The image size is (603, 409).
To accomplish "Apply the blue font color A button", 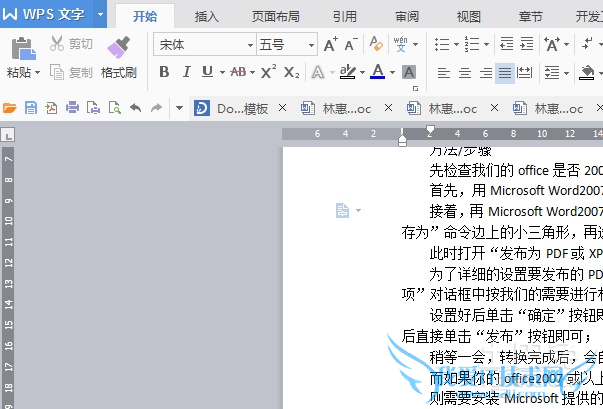I will (x=378, y=72).
